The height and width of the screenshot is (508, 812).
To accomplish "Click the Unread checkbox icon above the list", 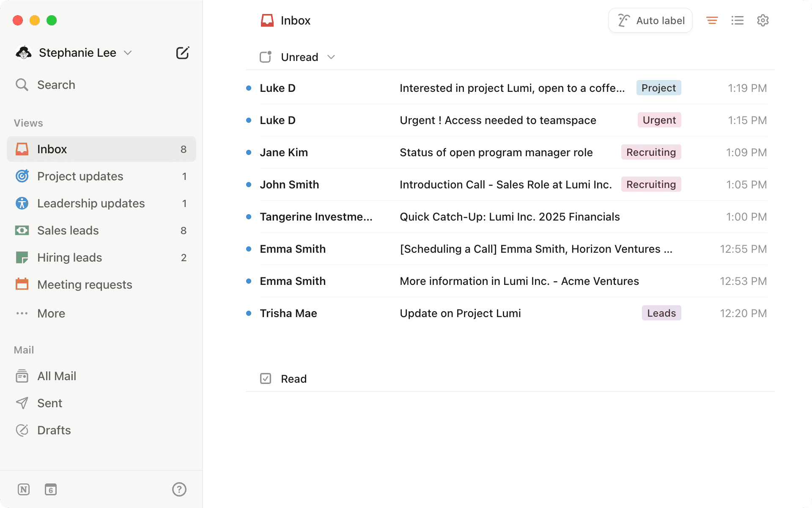I will click(x=266, y=57).
